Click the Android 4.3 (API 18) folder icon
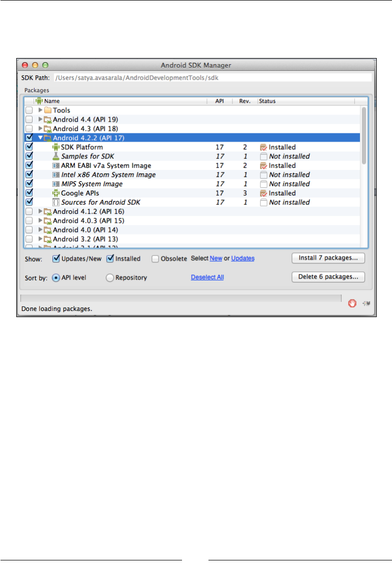 [47, 129]
